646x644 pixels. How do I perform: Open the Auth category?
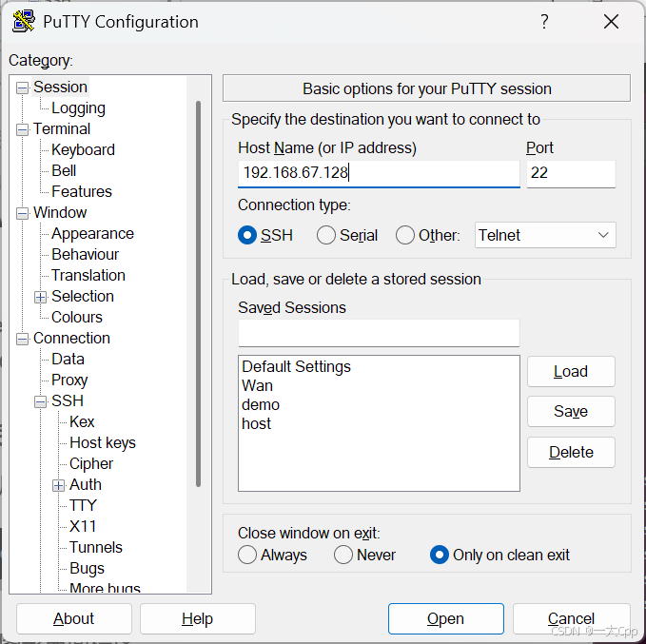(86, 484)
